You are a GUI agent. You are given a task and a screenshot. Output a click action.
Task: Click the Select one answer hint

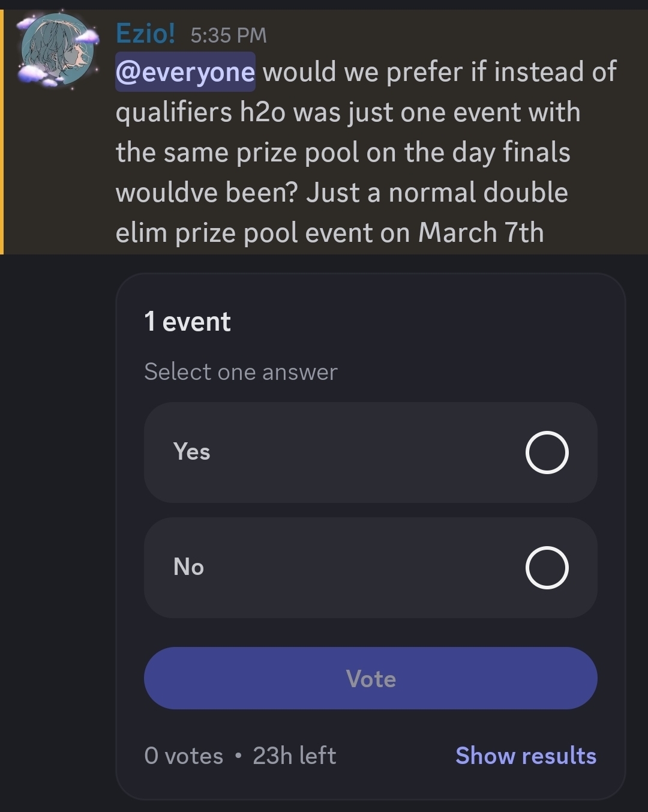241,372
